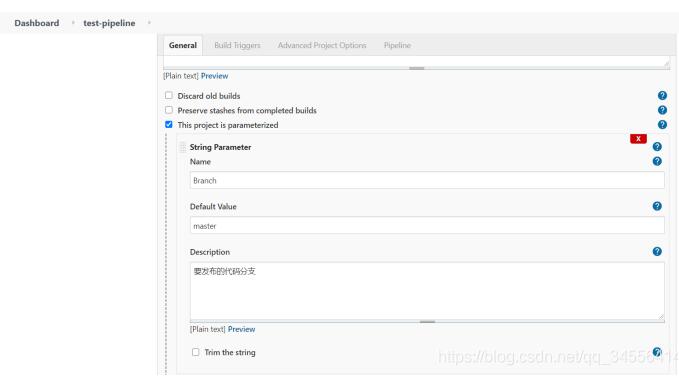Viewport: 679px width, 381px height.
Task: Open help icon beside String Parameter heading
Action: coord(657,147)
